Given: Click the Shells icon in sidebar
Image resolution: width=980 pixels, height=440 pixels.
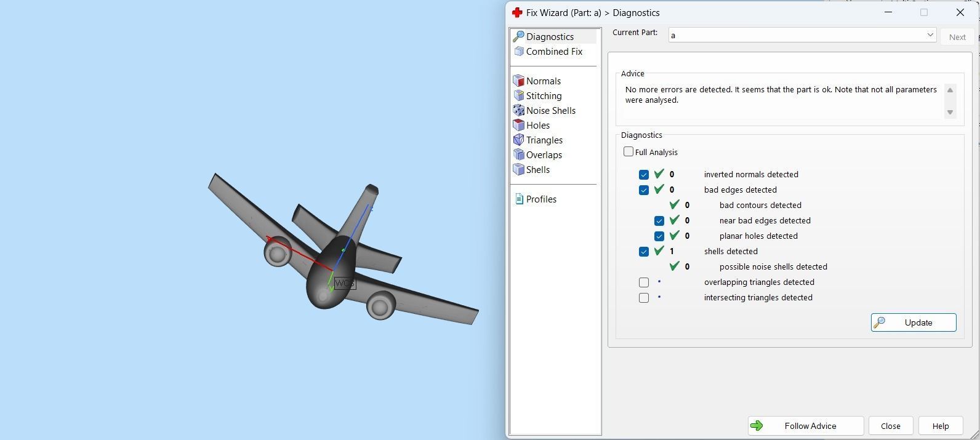Looking at the screenshot, I should pos(519,170).
